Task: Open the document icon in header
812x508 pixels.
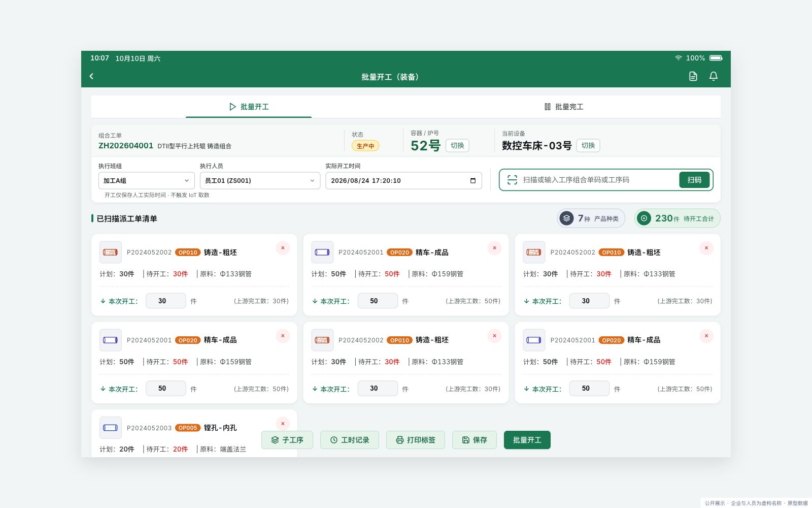Action: pos(693,76)
